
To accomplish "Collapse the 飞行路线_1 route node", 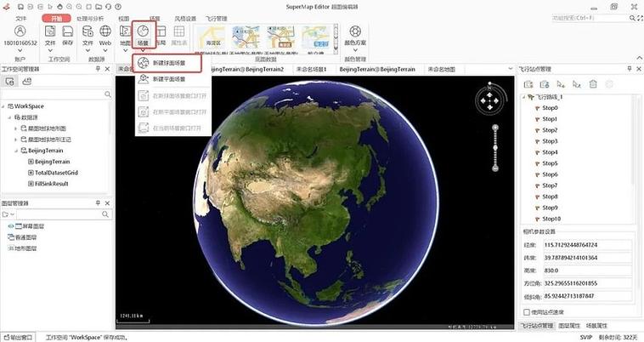I will click(x=523, y=97).
